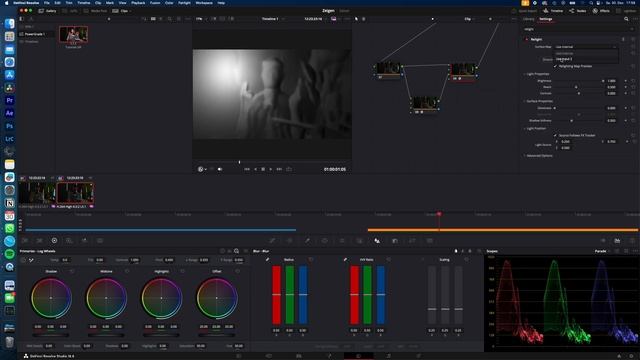Open the Blur palette icon in toolbar
The width and height of the screenshot is (640, 360).
point(377,241)
